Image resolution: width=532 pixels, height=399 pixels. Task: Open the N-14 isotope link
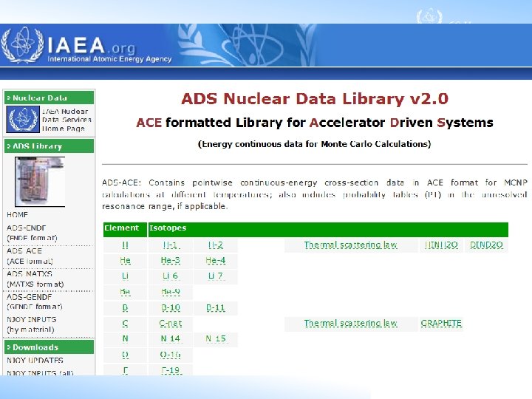point(171,338)
